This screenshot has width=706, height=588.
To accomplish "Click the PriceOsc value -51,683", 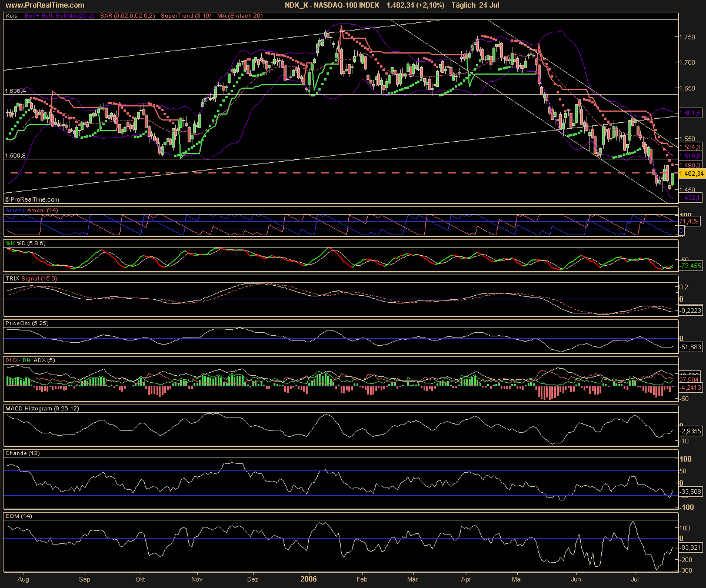I will pyautogui.click(x=691, y=348).
